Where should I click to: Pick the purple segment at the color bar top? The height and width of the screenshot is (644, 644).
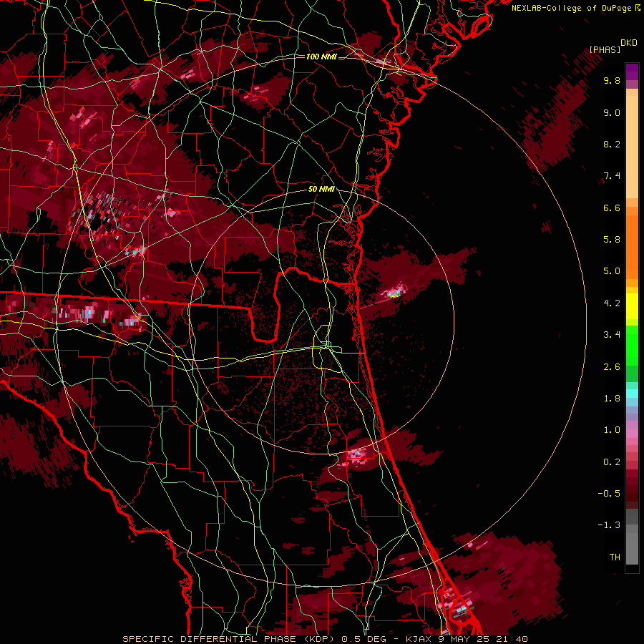point(632,72)
